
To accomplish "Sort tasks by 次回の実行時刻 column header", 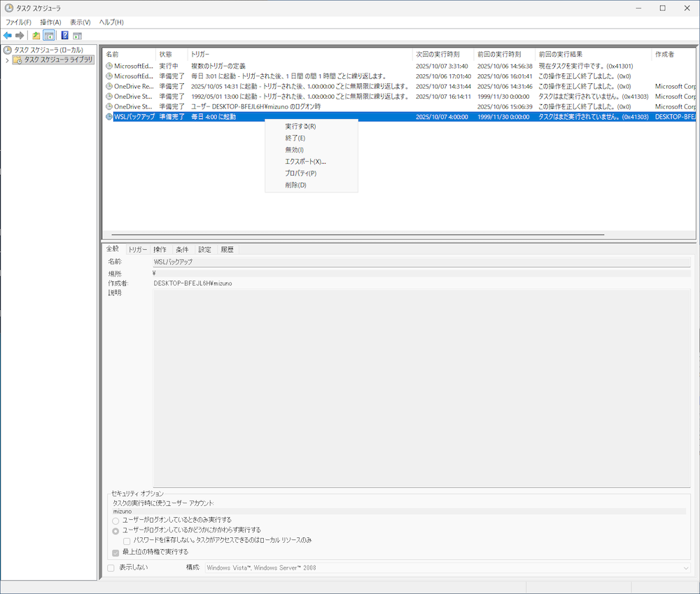I will pos(437,54).
